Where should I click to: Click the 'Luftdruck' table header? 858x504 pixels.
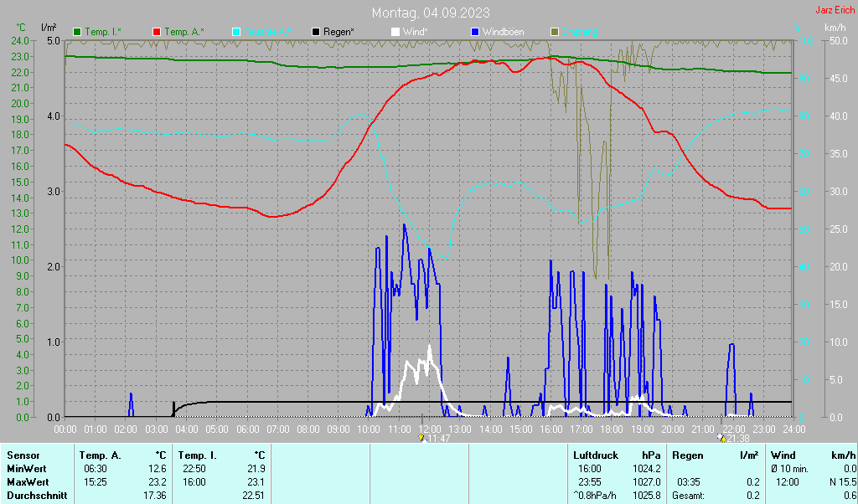point(596,455)
